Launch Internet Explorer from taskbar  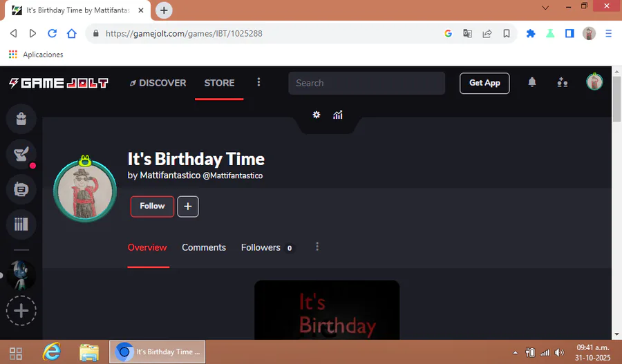coord(52,352)
